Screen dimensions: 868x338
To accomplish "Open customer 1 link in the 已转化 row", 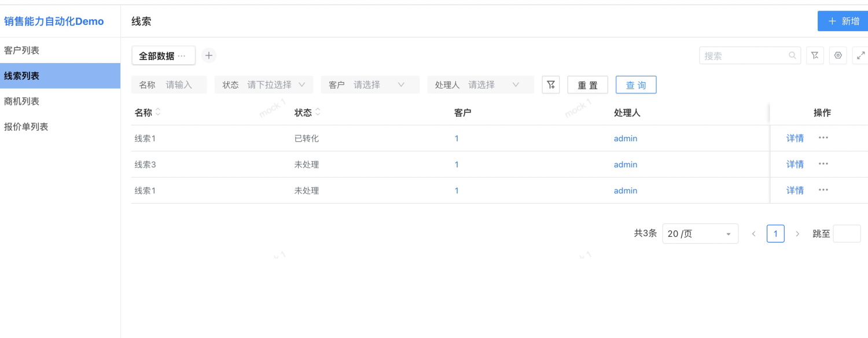I will click(x=457, y=138).
